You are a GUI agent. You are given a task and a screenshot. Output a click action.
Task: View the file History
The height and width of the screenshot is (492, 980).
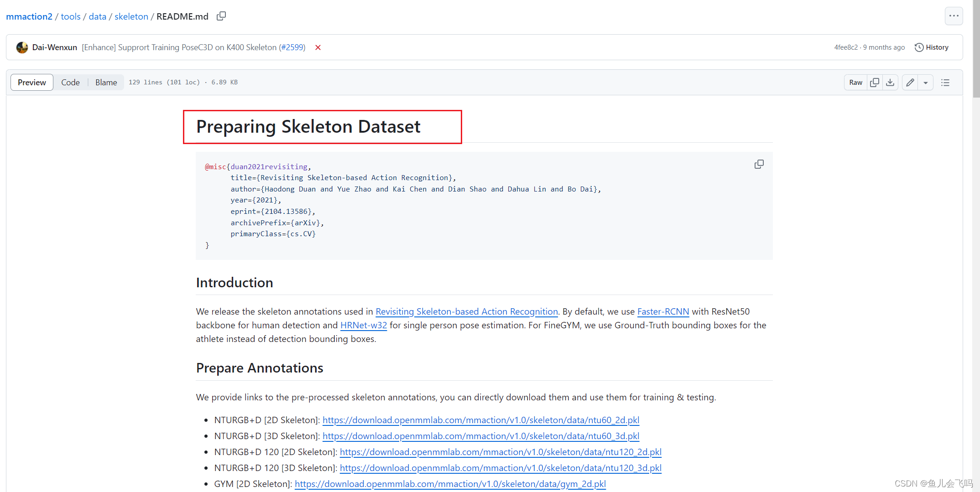click(932, 47)
